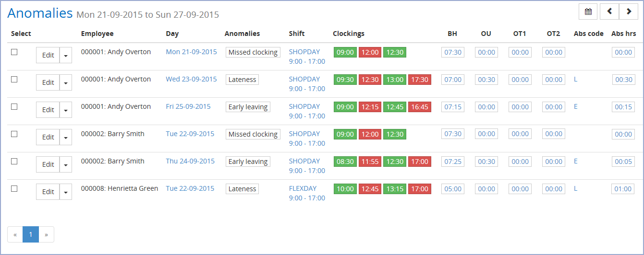Click green 08:30 clocking badge for Barry Smith
The height and width of the screenshot is (255, 644).
coord(345,162)
